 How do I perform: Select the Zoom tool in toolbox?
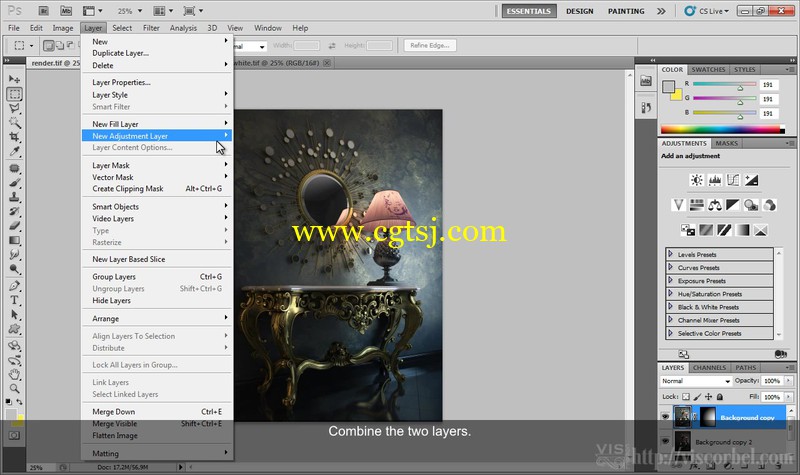(14, 389)
